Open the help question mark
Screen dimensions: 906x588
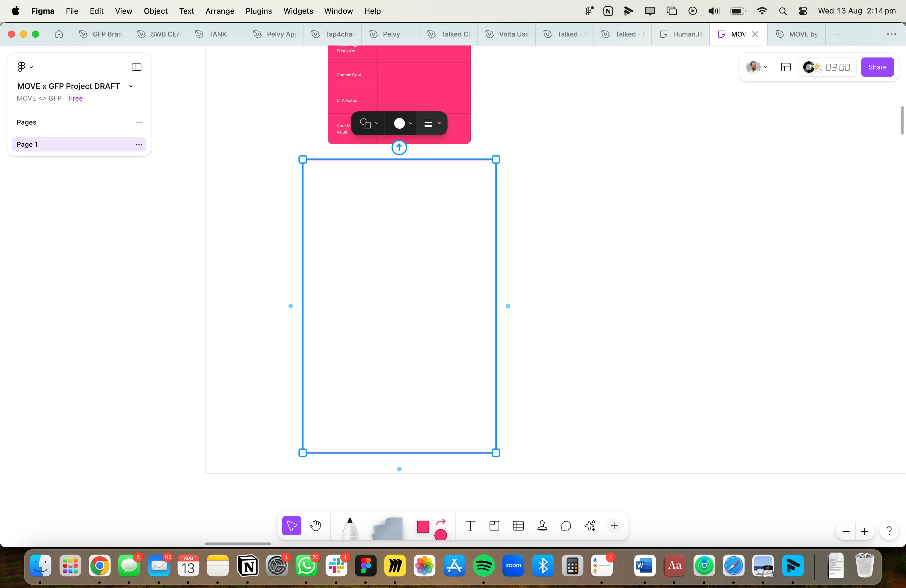(889, 530)
